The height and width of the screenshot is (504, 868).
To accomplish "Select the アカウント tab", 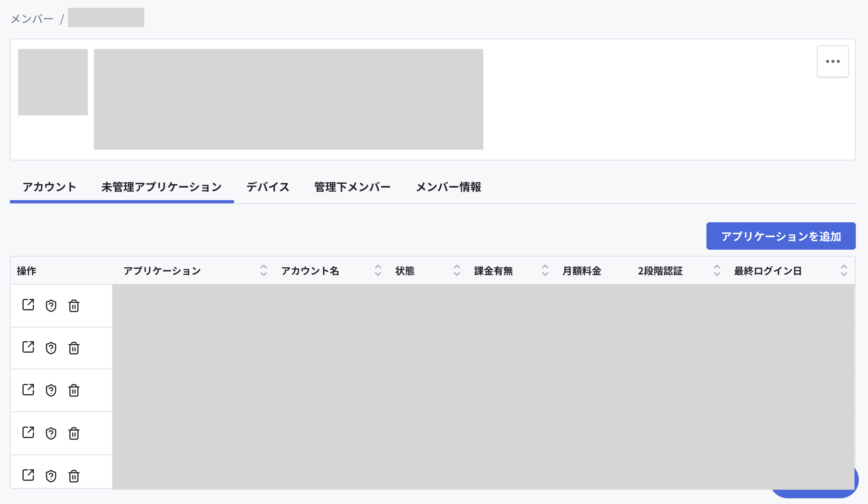I will (50, 187).
